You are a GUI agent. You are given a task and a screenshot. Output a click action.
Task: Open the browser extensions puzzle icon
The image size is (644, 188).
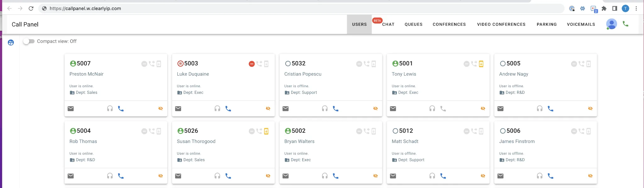604,8
